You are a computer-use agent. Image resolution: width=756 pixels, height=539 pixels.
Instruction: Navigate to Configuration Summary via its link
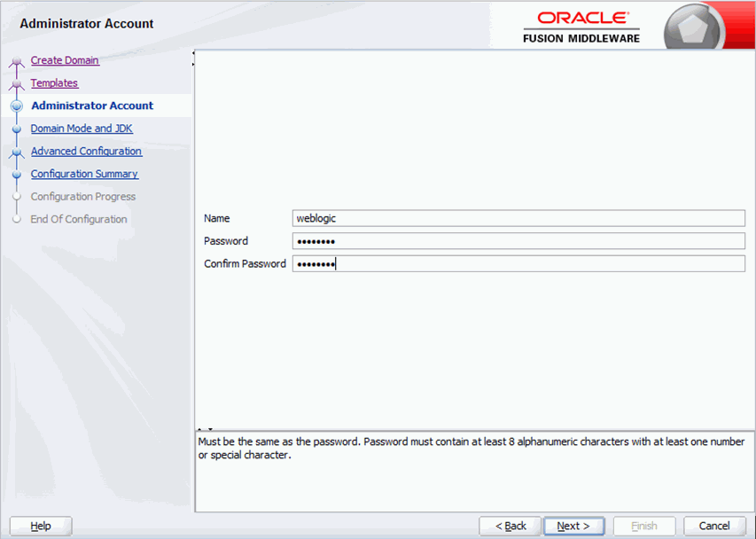click(x=84, y=174)
